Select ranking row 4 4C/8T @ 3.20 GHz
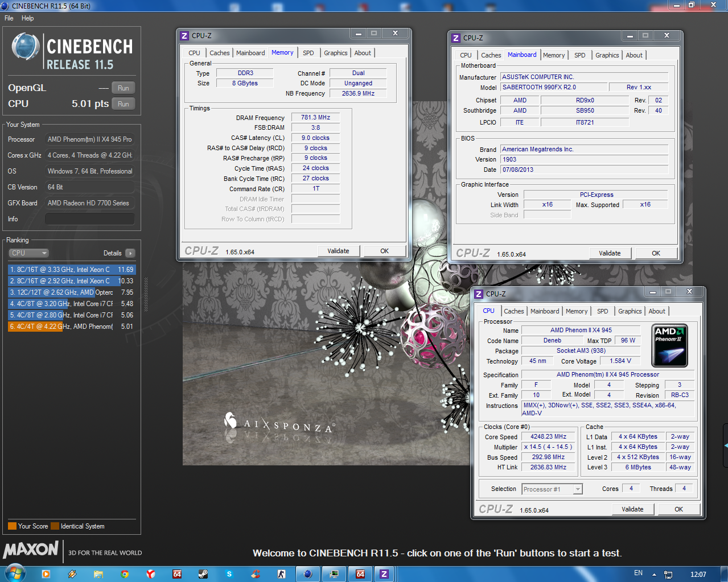 click(x=72, y=304)
